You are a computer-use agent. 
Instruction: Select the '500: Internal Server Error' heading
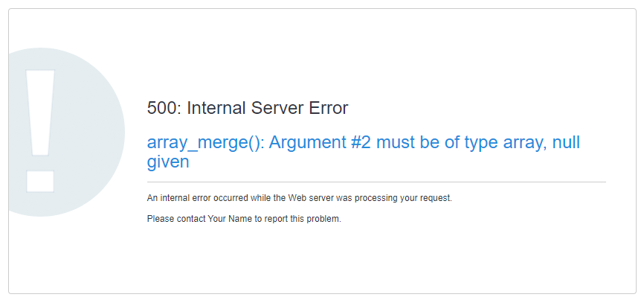point(248,108)
